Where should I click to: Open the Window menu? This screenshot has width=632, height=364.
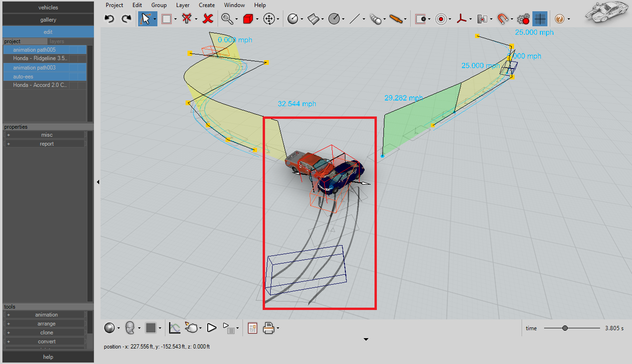tap(234, 5)
